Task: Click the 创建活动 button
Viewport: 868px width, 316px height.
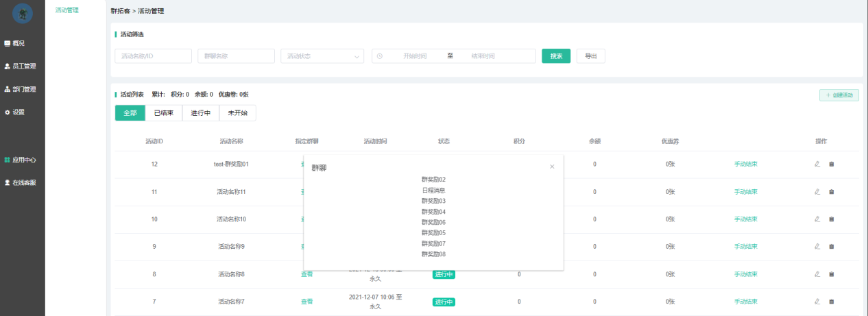Action: pos(839,95)
